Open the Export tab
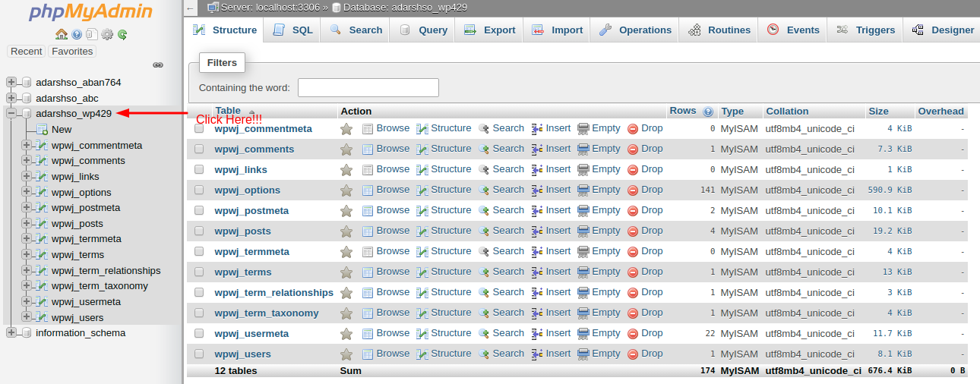 [x=490, y=30]
